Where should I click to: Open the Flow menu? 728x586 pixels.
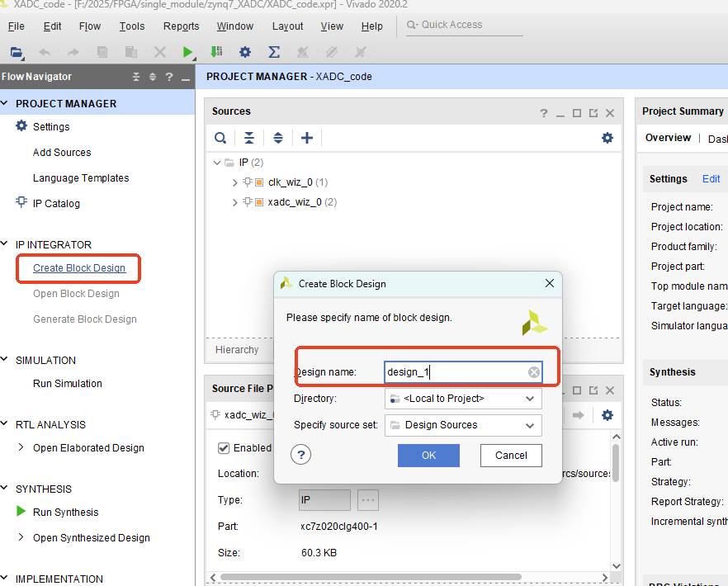[90, 26]
